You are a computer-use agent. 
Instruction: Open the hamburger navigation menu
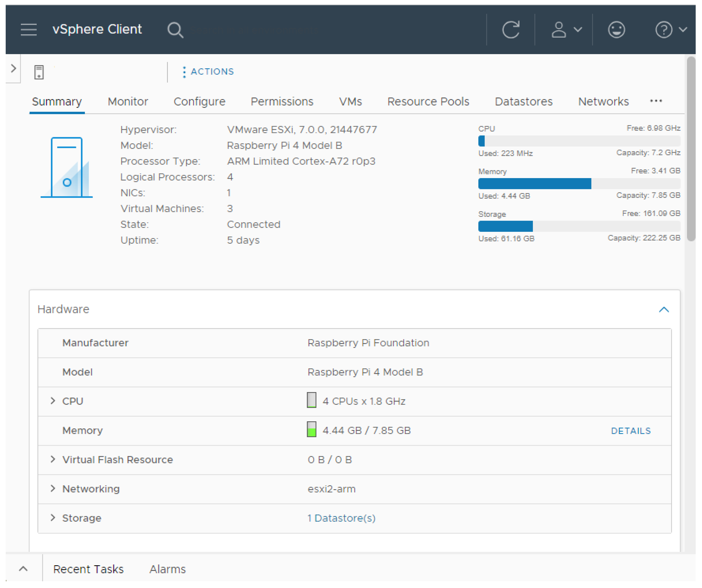click(x=29, y=29)
